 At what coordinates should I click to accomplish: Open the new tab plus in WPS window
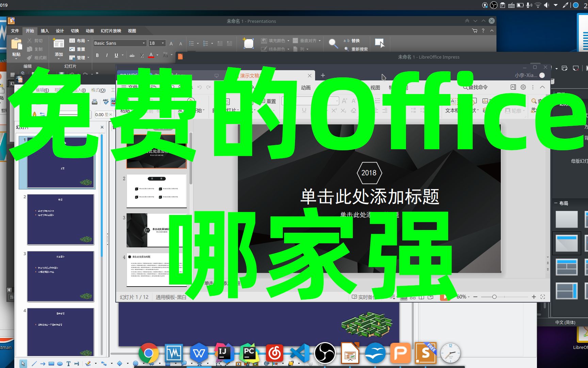click(x=323, y=75)
